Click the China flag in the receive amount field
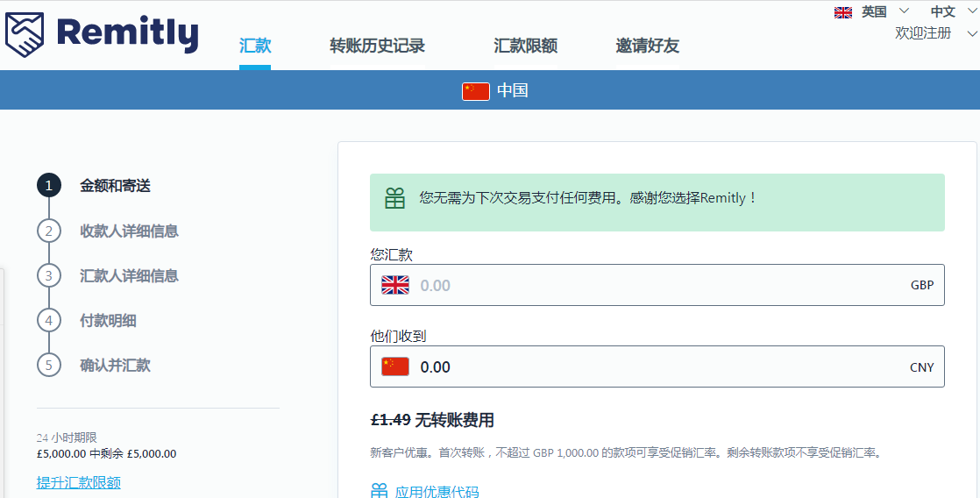Image resolution: width=980 pixels, height=498 pixels. (395, 366)
